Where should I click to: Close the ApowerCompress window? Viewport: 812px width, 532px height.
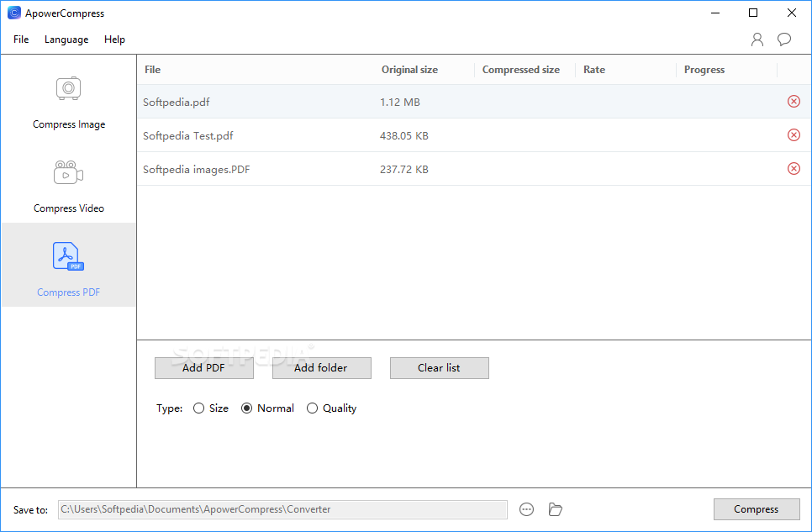point(792,13)
